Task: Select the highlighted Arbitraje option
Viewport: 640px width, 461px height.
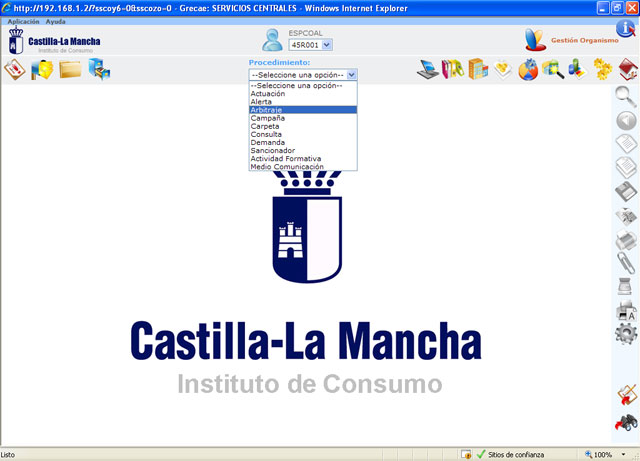Action: 303,110
